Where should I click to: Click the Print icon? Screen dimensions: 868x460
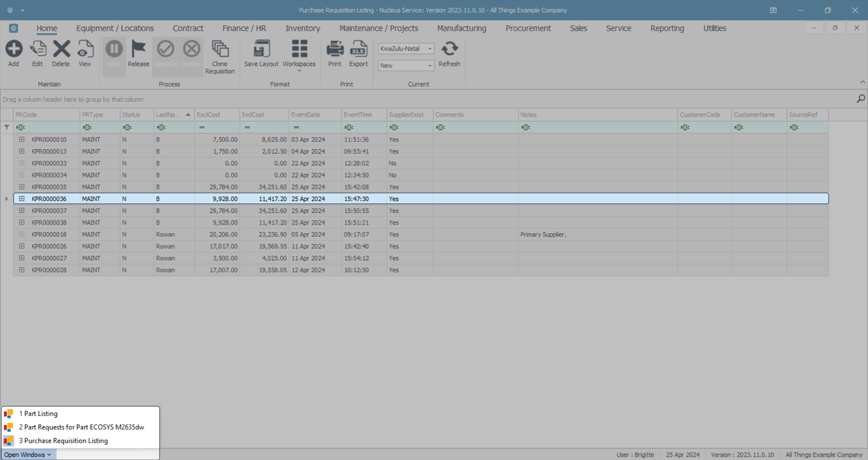[x=335, y=49]
